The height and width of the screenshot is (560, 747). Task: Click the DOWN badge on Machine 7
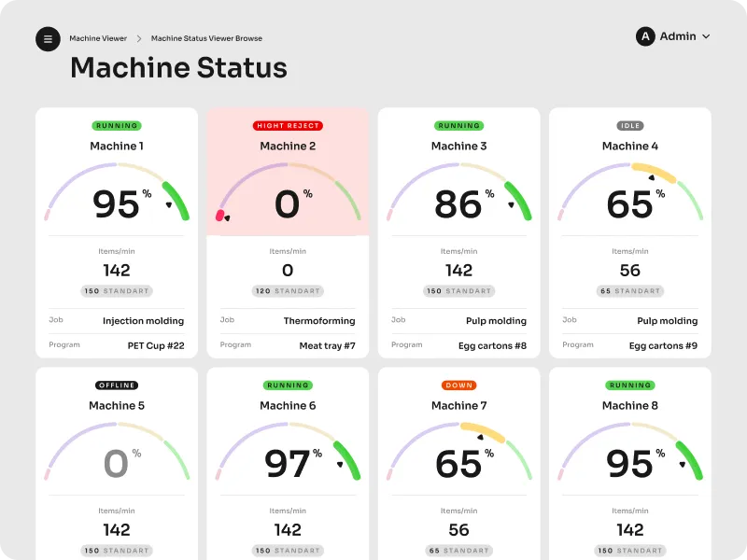(x=458, y=385)
